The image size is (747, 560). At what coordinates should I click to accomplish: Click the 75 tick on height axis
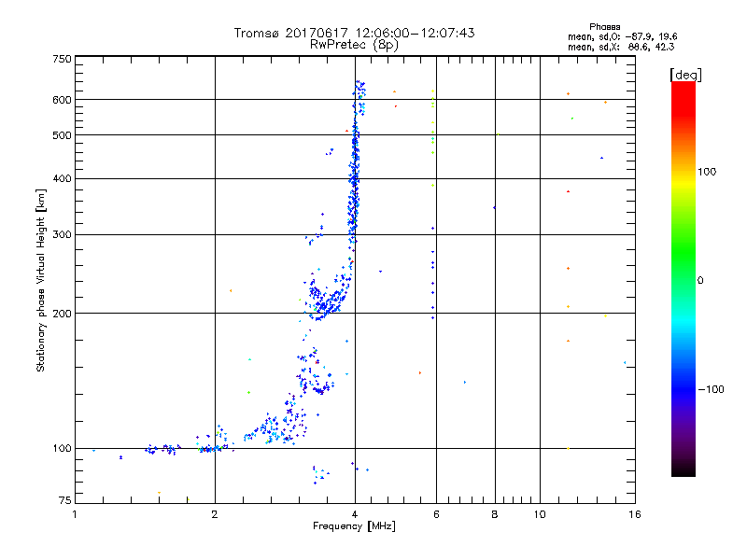tap(64, 499)
